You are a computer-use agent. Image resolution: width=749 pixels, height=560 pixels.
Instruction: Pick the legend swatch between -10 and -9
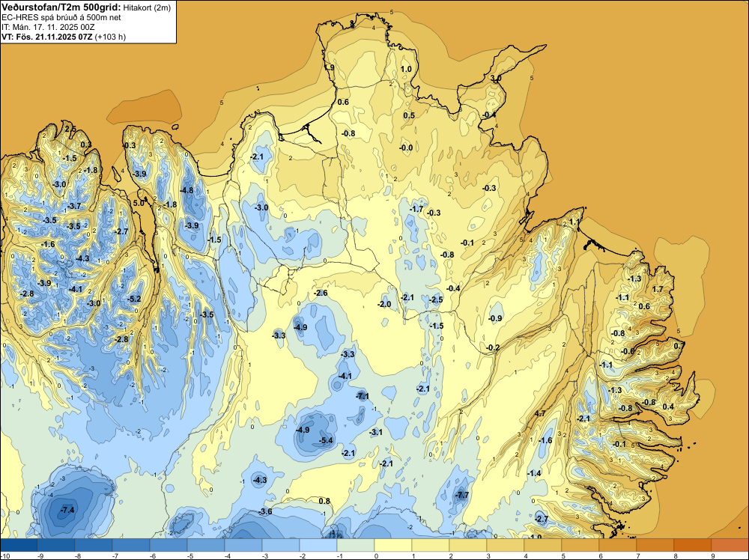[x=19, y=545]
